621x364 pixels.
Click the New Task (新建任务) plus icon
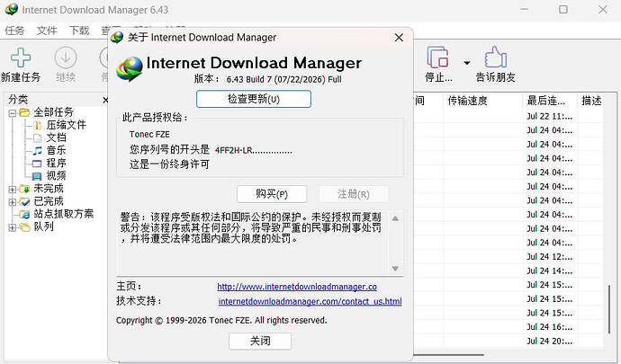(x=21, y=58)
